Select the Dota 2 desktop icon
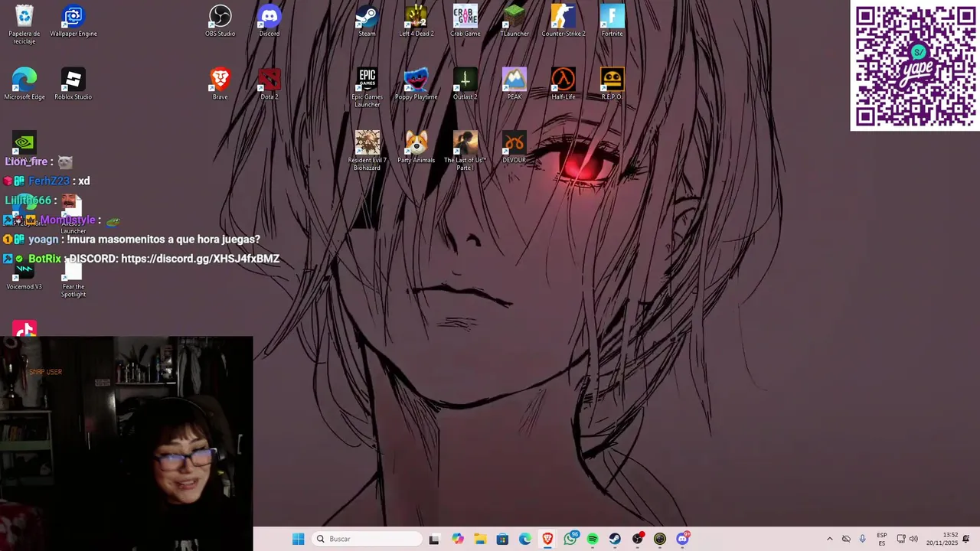The width and height of the screenshot is (980, 551). tap(269, 84)
